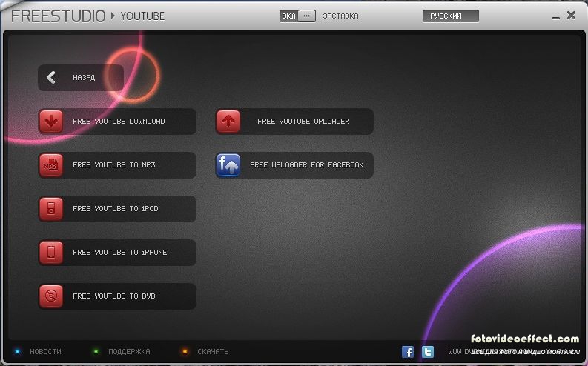This screenshot has height=366, width=588.
Task: Launch Free YouTube to iPhone
Action: (117, 253)
